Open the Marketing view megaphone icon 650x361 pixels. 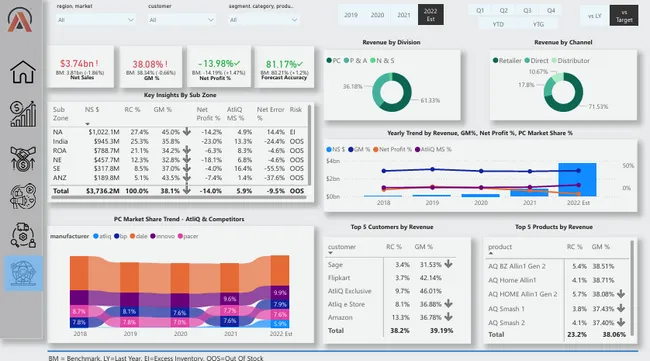pos(23,196)
